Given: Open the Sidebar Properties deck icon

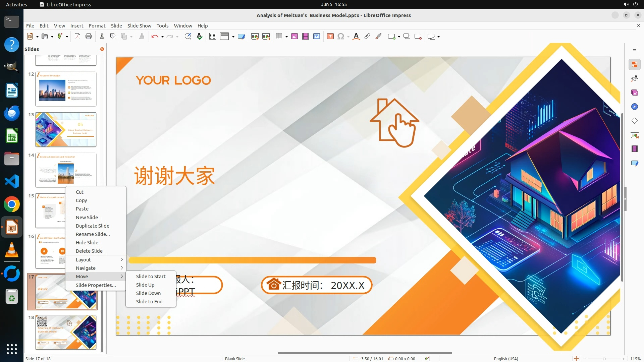Looking at the screenshot, I should [x=634, y=64].
